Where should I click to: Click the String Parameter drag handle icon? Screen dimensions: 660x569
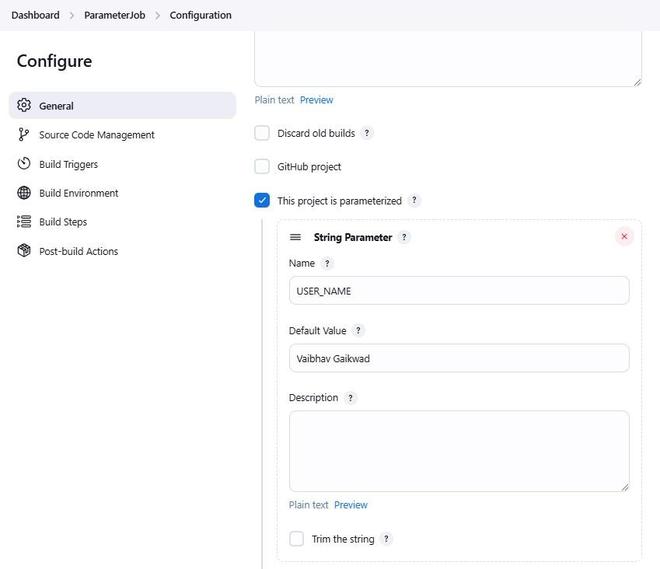point(295,237)
